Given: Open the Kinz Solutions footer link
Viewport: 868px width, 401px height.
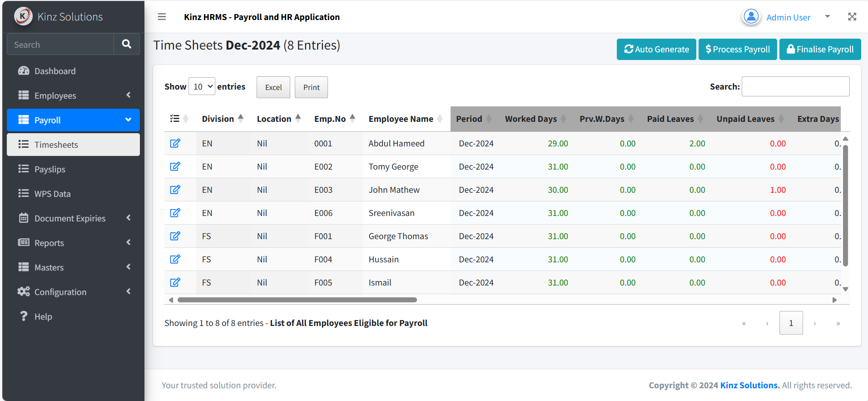Looking at the screenshot, I should (x=750, y=385).
